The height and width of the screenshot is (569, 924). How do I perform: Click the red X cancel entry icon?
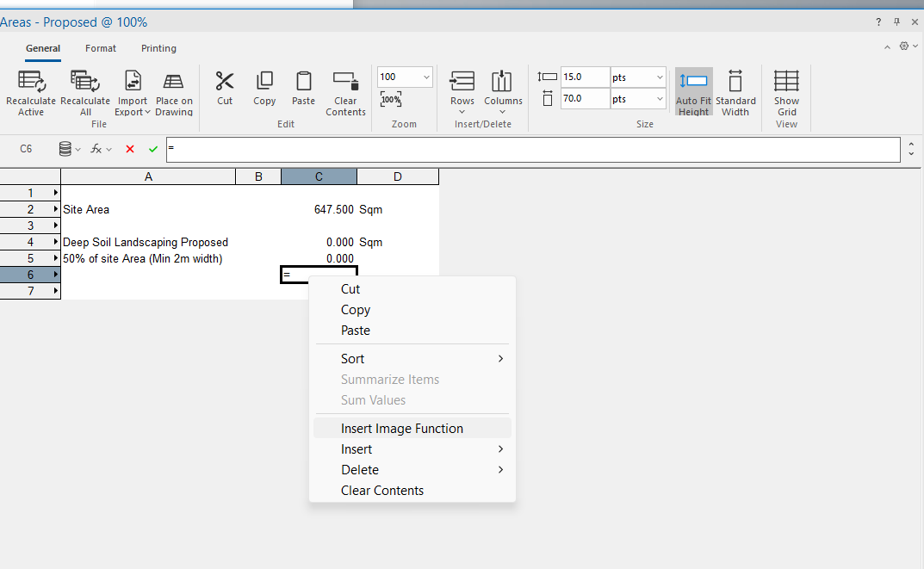(130, 149)
